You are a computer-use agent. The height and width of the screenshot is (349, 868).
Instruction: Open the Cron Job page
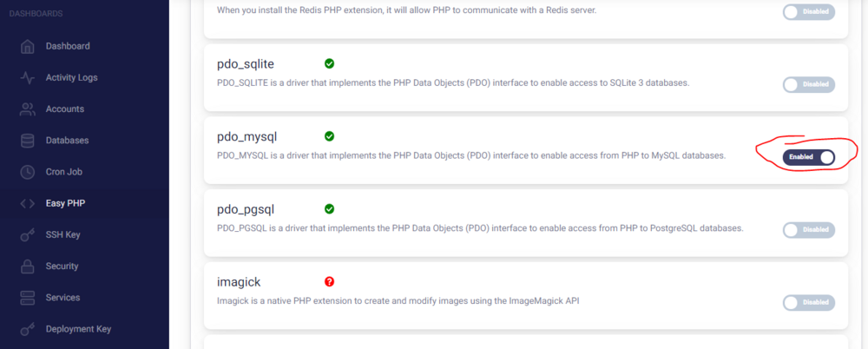tap(64, 172)
